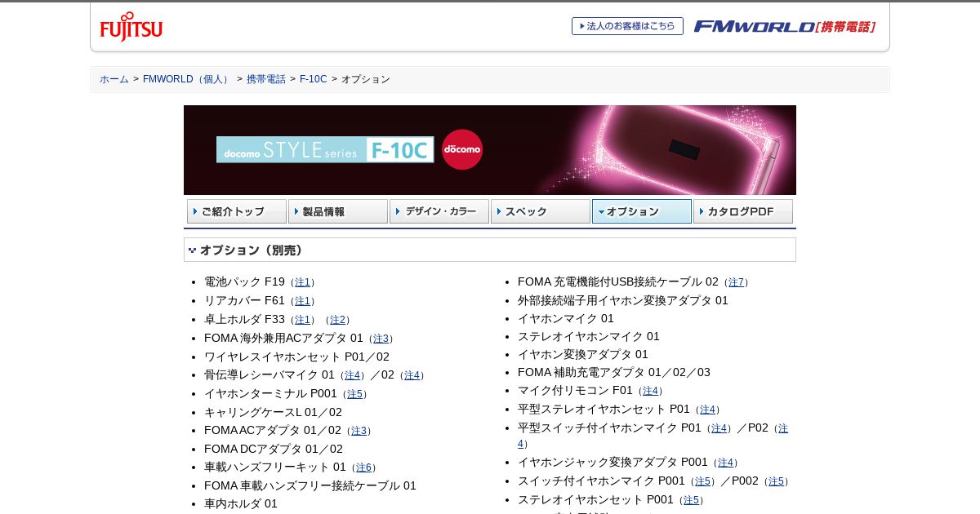The image size is (980, 514).
Task: Click the text キャリングケースL 01／02
Action: point(273,412)
